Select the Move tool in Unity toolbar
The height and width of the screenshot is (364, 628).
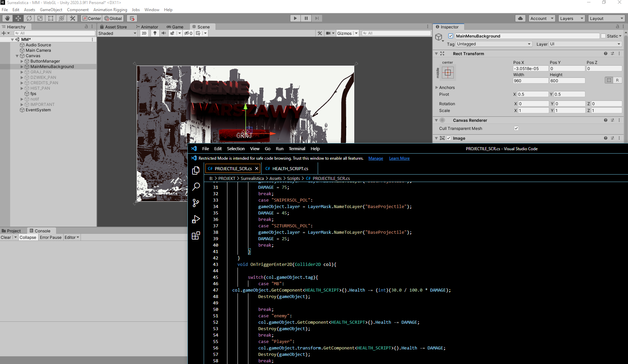coord(18,18)
